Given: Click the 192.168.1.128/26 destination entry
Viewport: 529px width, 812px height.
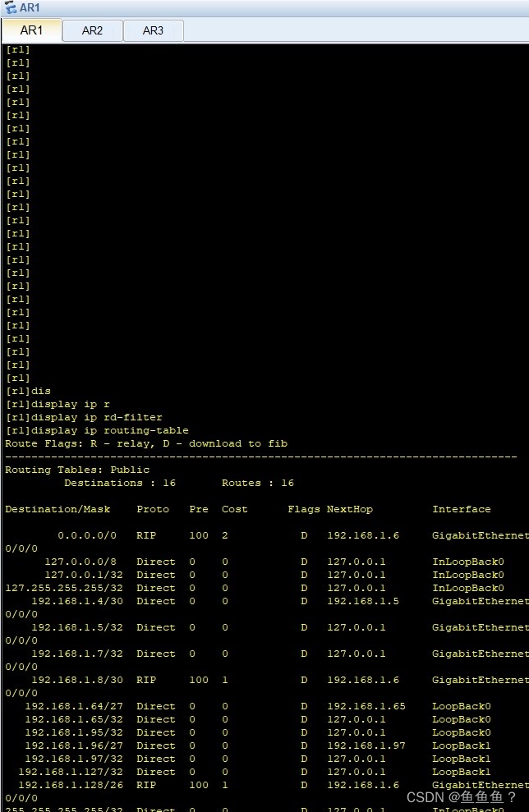Looking at the screenshot, I should coord(71,785).
